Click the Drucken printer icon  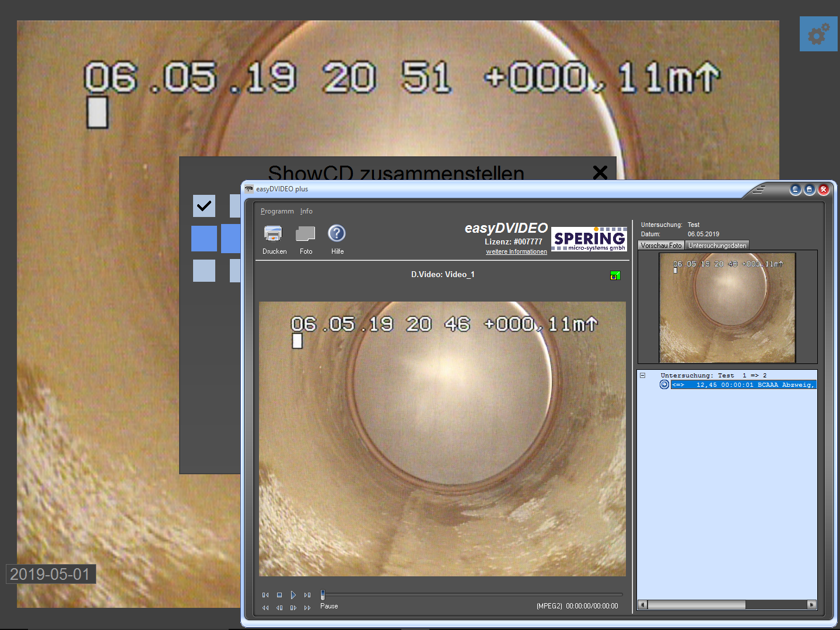coord(273,234)
